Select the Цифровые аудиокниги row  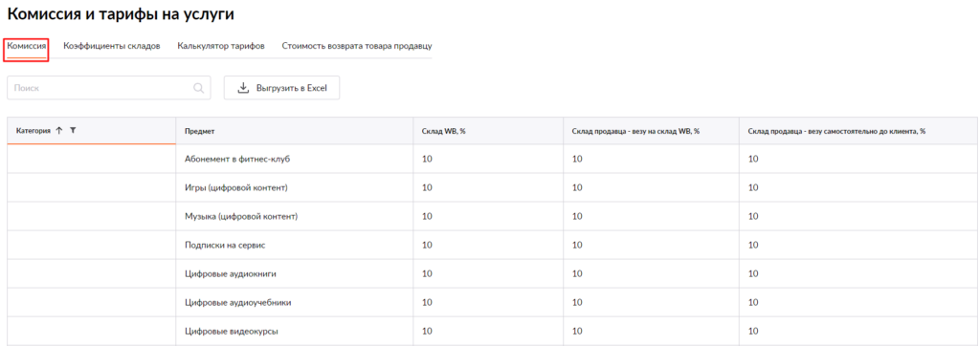click(492, 273)
